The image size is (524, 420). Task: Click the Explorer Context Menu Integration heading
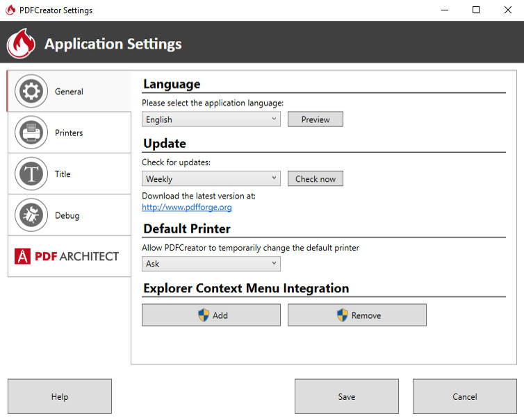pos(246,288)
